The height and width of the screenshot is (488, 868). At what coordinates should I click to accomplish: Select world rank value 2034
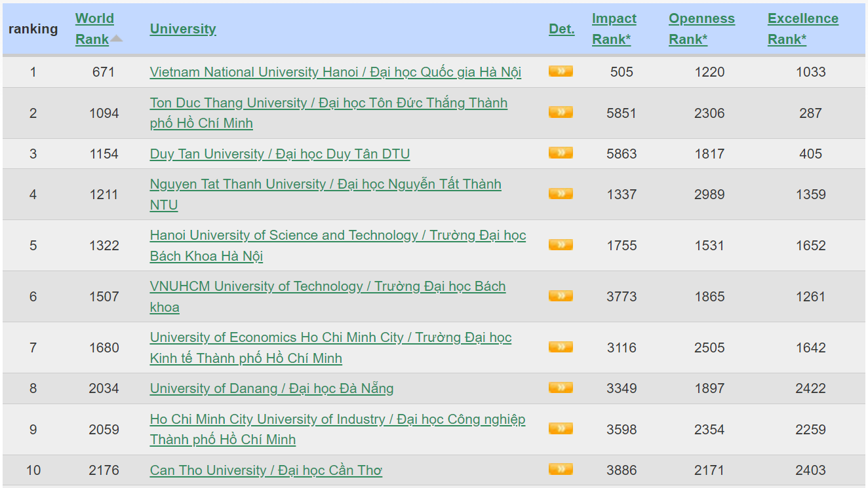(104, 388)
